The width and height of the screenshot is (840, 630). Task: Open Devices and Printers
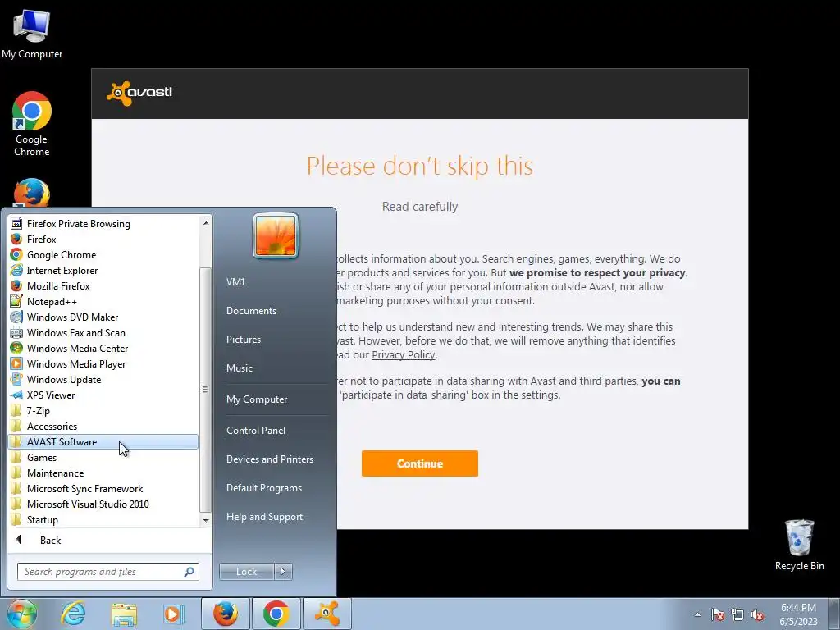(269, 459)
